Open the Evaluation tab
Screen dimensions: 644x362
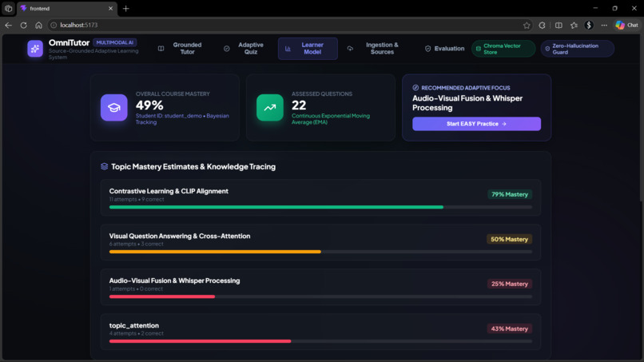coord(444,49)
